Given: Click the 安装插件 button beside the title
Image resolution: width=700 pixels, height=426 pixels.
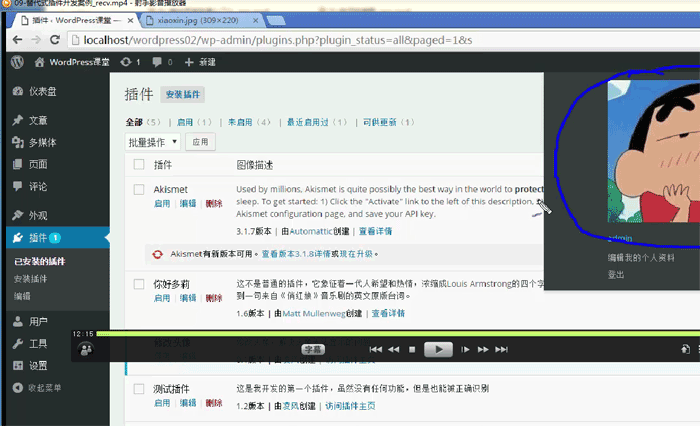Looking at the screenshot, I should [183, 94].
